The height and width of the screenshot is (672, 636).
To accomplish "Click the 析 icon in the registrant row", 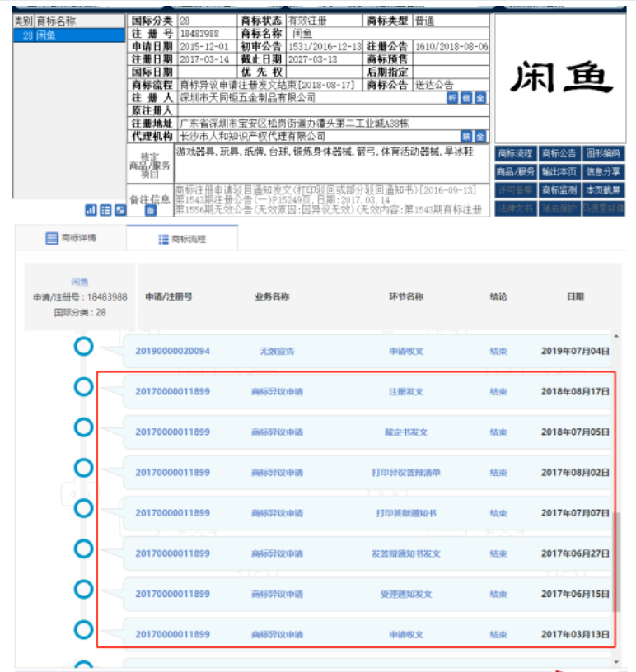I will 452,98.
